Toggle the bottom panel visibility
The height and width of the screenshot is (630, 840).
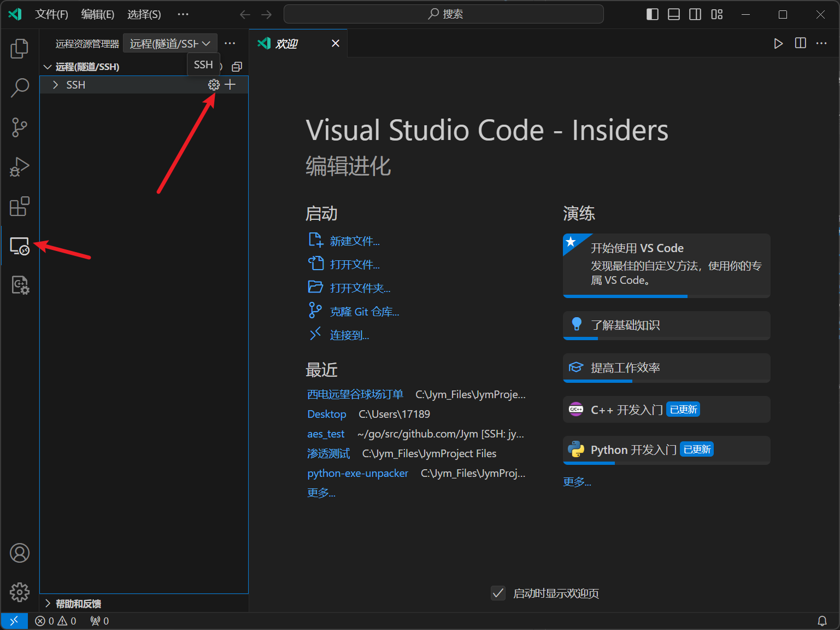674,14
